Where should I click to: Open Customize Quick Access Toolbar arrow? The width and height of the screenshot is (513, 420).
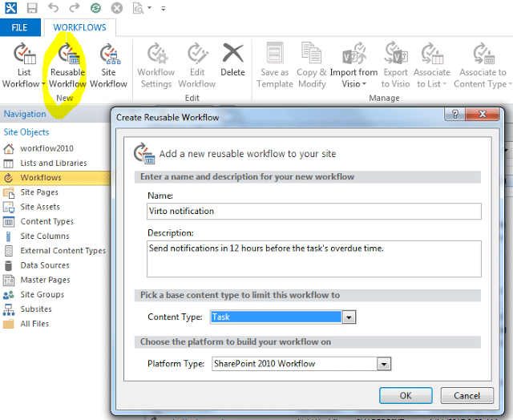click(163, 9)
